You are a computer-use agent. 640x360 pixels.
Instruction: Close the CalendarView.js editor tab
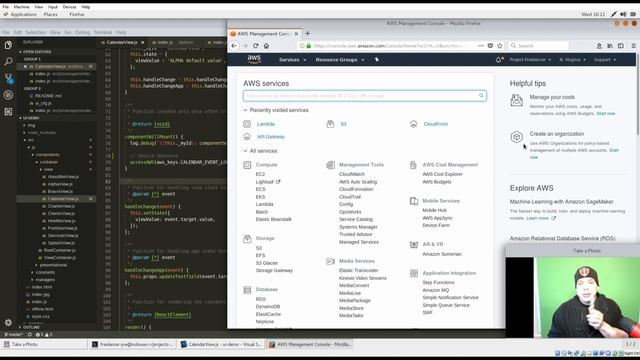tap(142, 42)
